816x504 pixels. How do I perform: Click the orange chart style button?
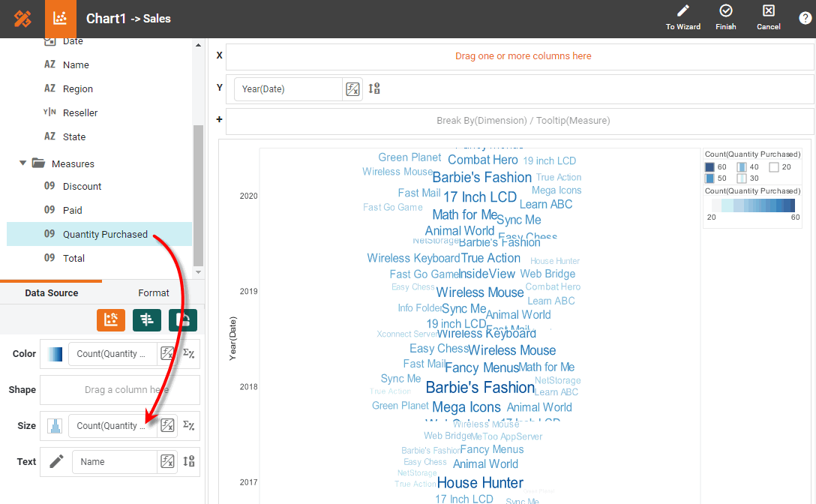pyautogui.click(x=111, y=319)
